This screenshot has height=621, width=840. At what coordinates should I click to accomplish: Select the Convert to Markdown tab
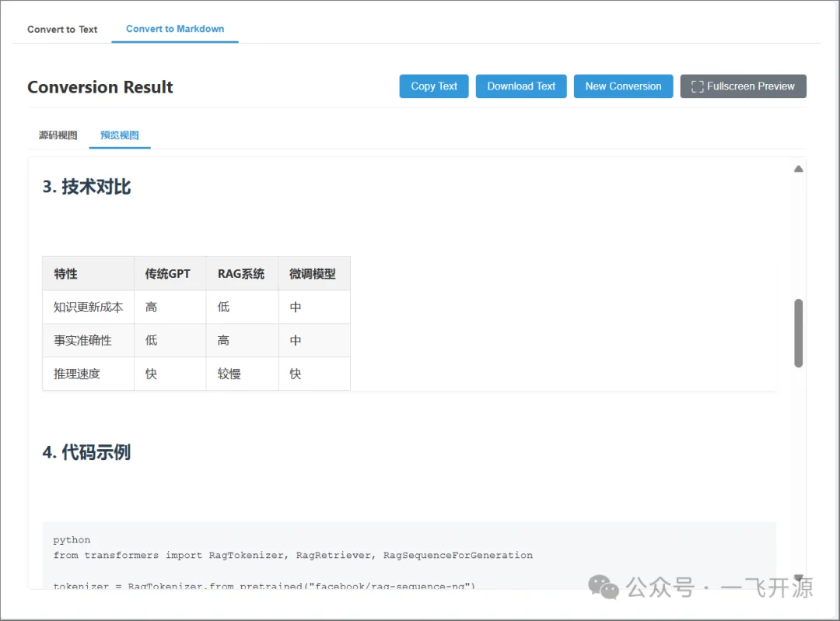pos(175,29)
